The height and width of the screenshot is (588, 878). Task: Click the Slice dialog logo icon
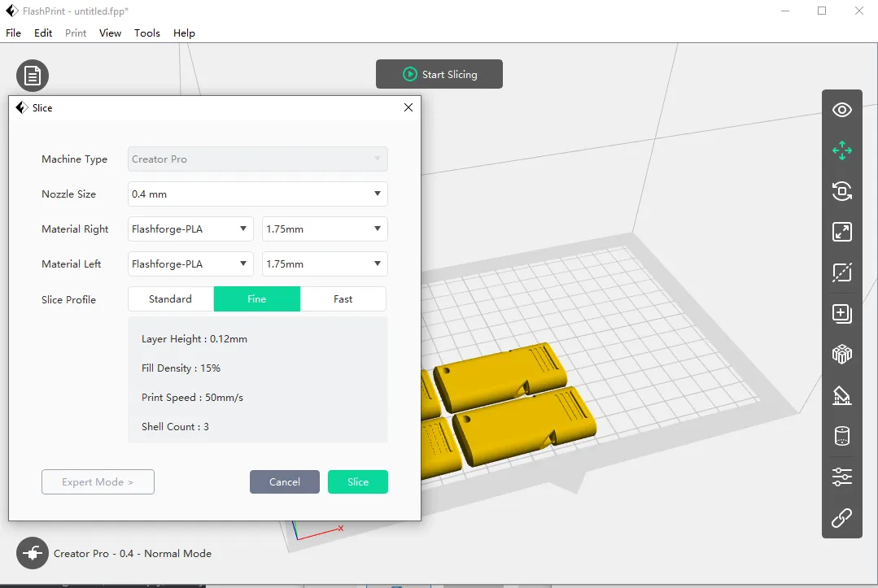point(22,107)
